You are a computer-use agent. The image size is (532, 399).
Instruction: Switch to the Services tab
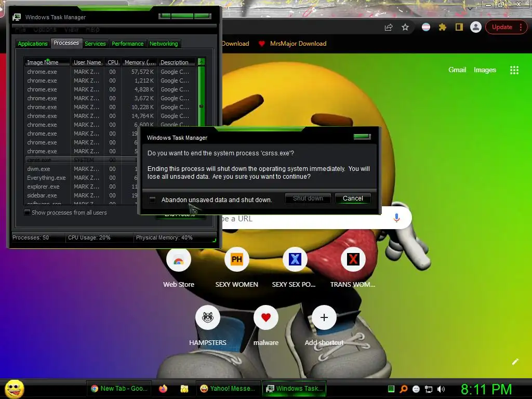pos(95,44)
